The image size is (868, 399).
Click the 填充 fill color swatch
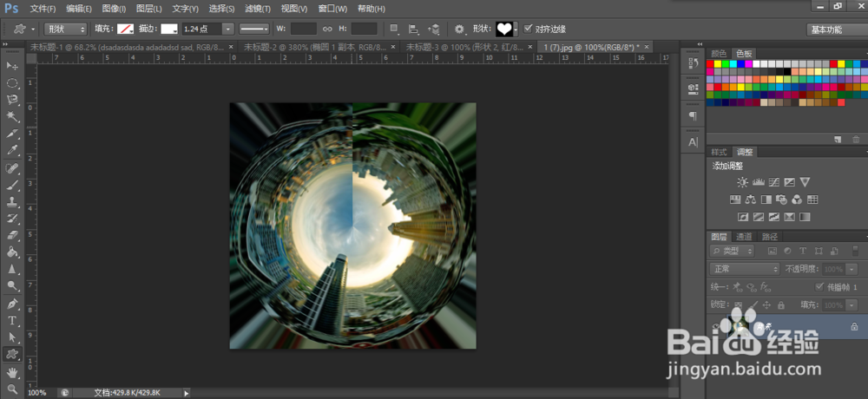[x=126, y=29]
